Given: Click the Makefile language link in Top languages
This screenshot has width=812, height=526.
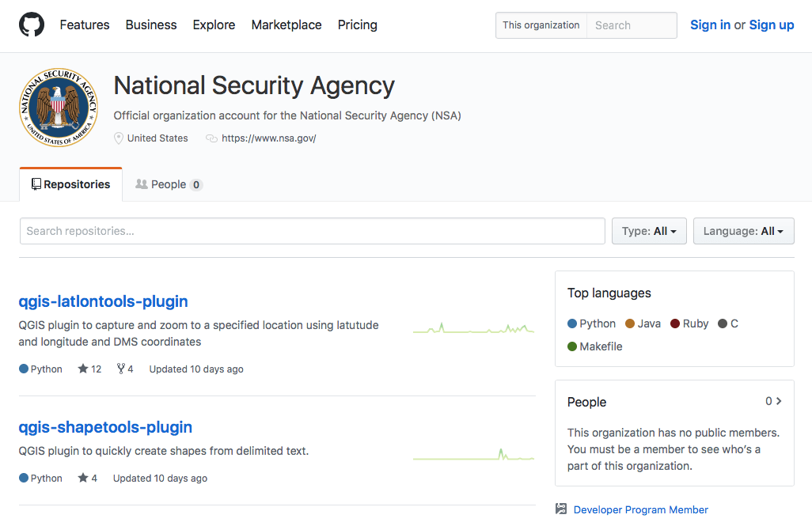Looking at the screenshot, I should [x=601, y=346].
